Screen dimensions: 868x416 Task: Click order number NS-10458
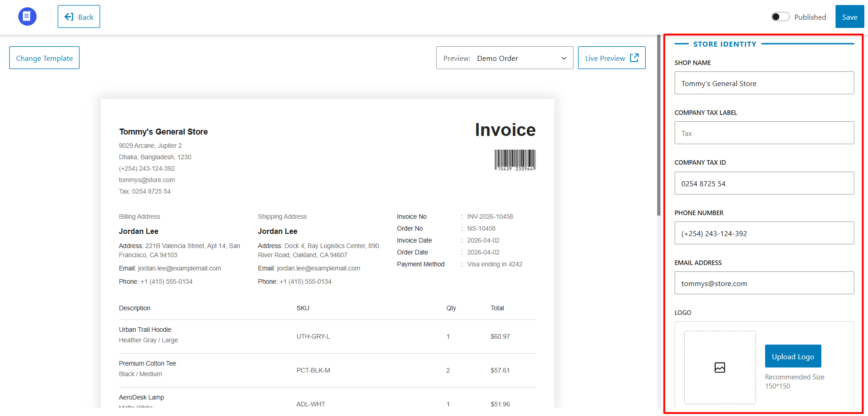[482, 228]
